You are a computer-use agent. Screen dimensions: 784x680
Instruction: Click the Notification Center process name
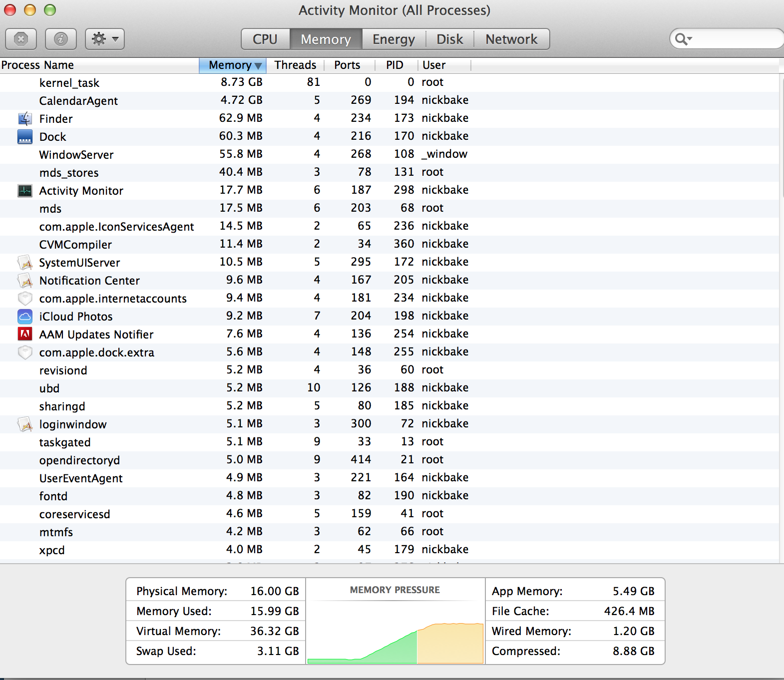coord(89,281)
